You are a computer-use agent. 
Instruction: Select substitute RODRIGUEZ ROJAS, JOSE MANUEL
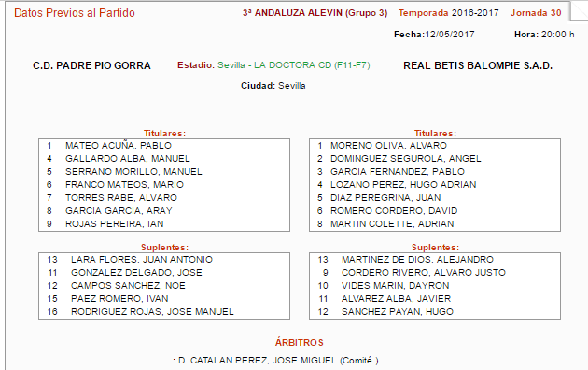[152, 312]
